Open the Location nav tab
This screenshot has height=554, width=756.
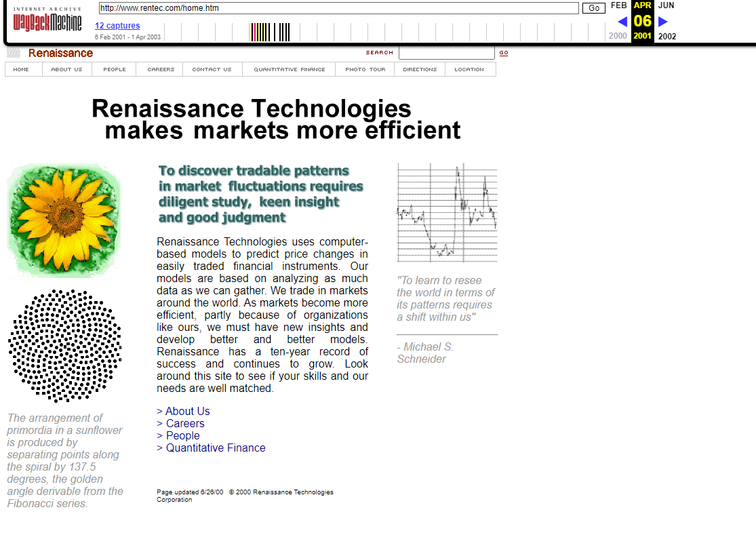click(469, 69)
